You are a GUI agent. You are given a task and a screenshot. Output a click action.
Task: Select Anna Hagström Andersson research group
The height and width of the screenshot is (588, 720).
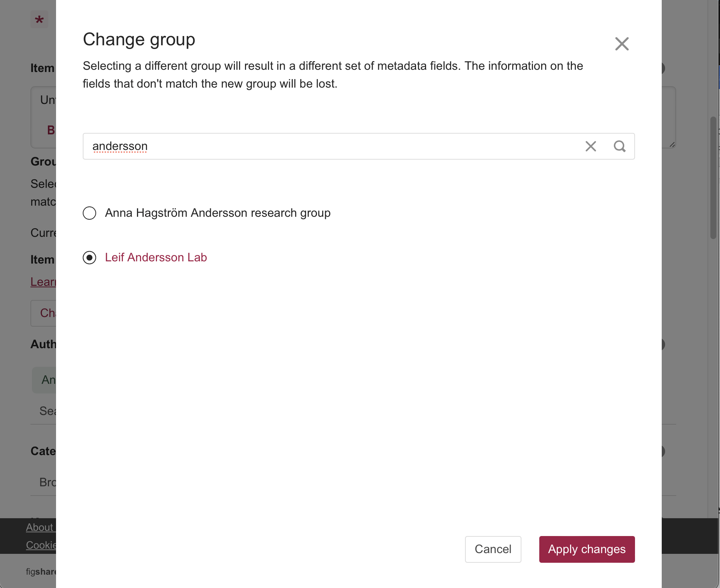pyautogui.click(x=89, y=213)
